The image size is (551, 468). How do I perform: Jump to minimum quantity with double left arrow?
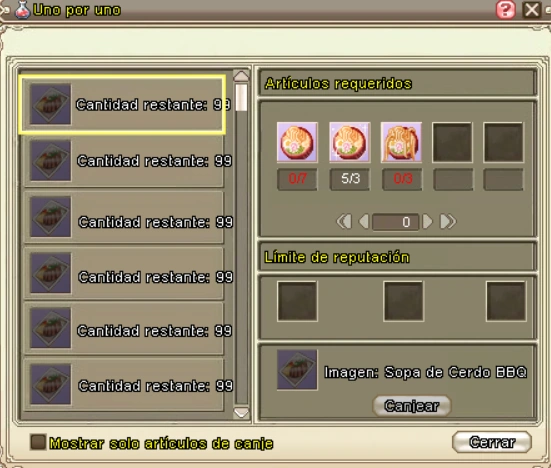coord(344,222)
